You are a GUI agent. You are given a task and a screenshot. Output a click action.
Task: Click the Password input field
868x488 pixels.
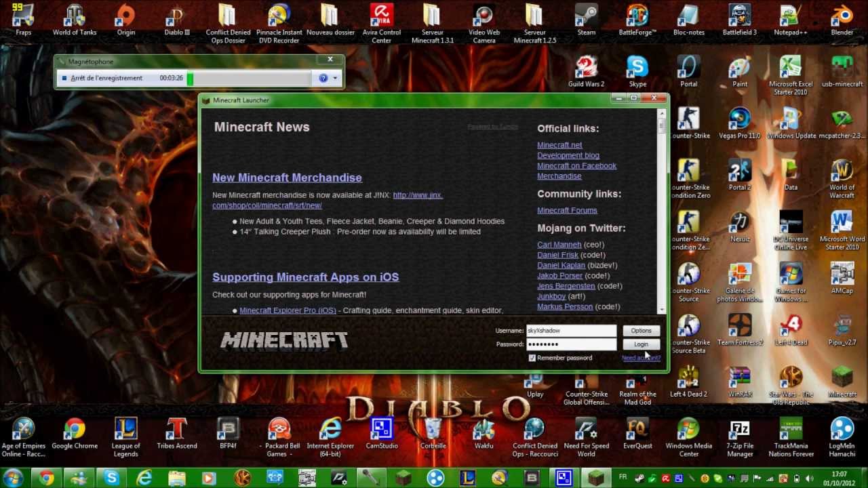tap(572, 344)
